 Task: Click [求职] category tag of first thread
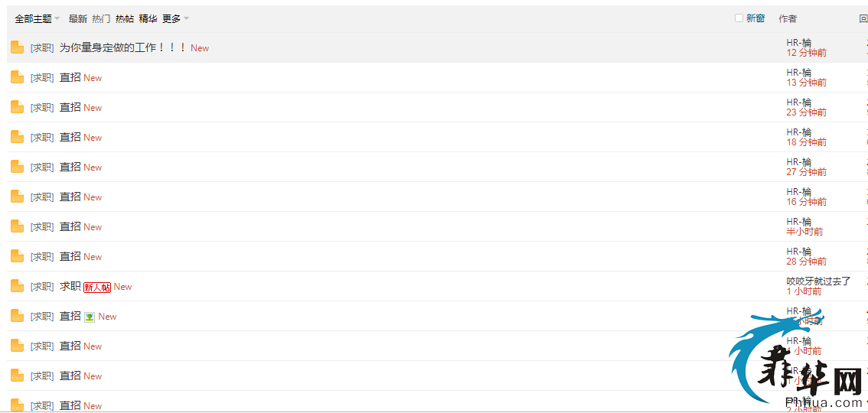point(42,48)
